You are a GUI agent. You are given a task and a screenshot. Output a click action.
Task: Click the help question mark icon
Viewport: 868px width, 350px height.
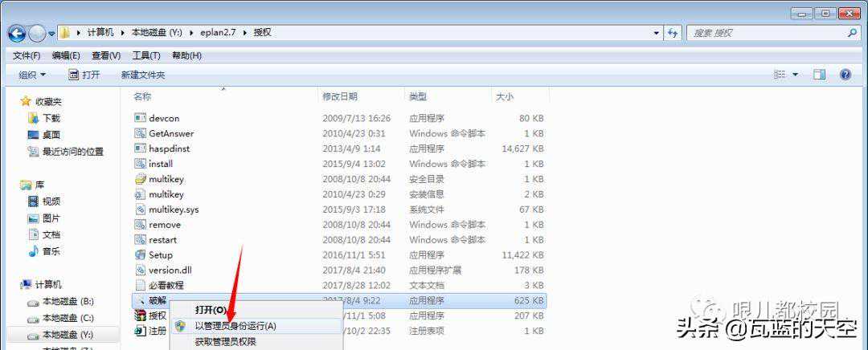pyautogui.click(x=845, y=75)
